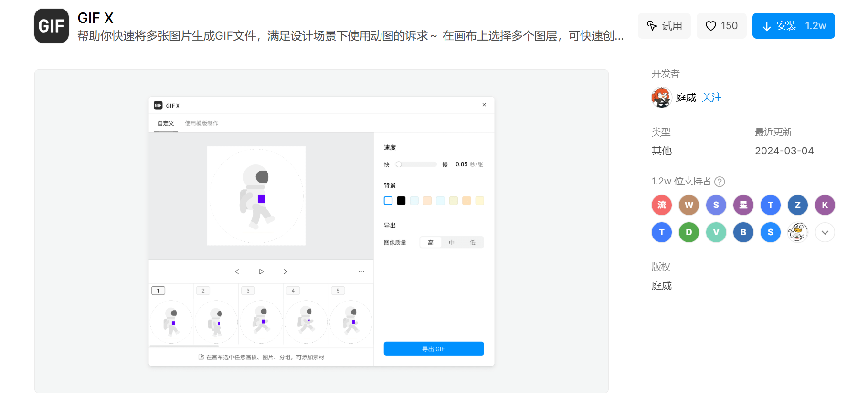This screenshot has height=401, width=868.
Task: Set image quality to 中
Action: pos(452,243)
